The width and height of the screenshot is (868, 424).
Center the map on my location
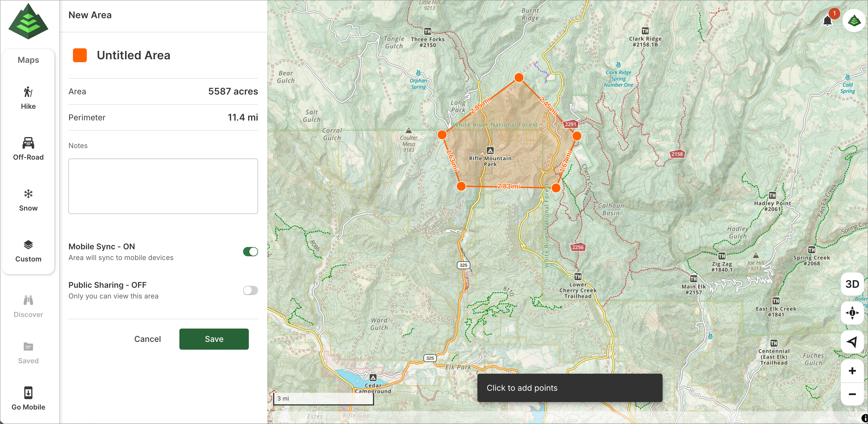pos(852,342)
